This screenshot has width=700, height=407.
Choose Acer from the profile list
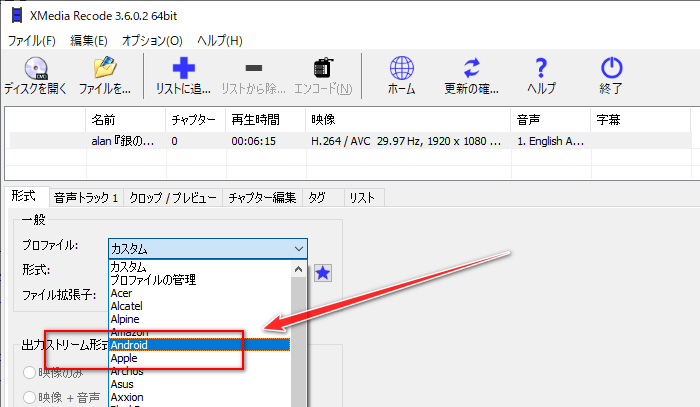200,293
